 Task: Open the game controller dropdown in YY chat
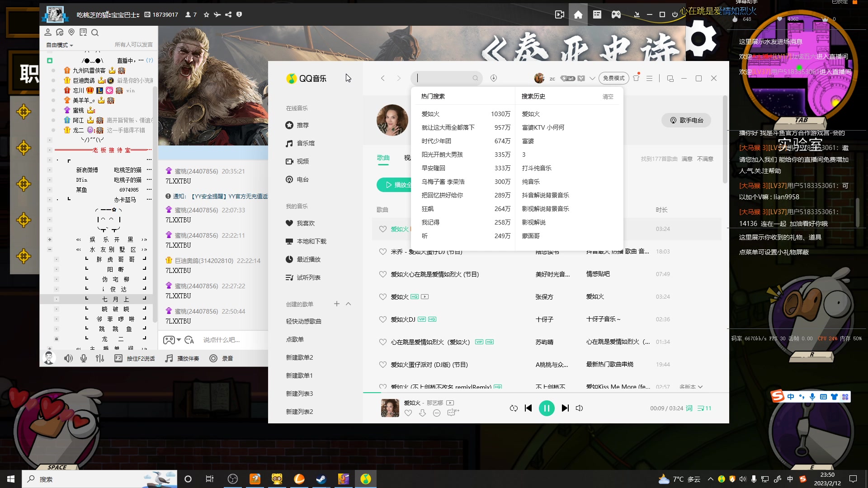tap(172, 340)
